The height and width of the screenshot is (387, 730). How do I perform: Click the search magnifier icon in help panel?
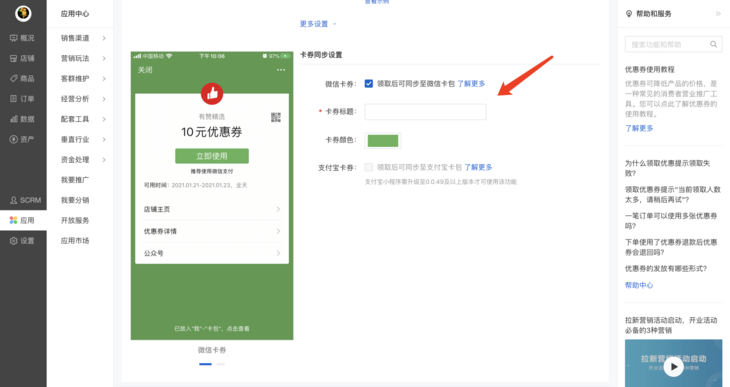(713, 44)
